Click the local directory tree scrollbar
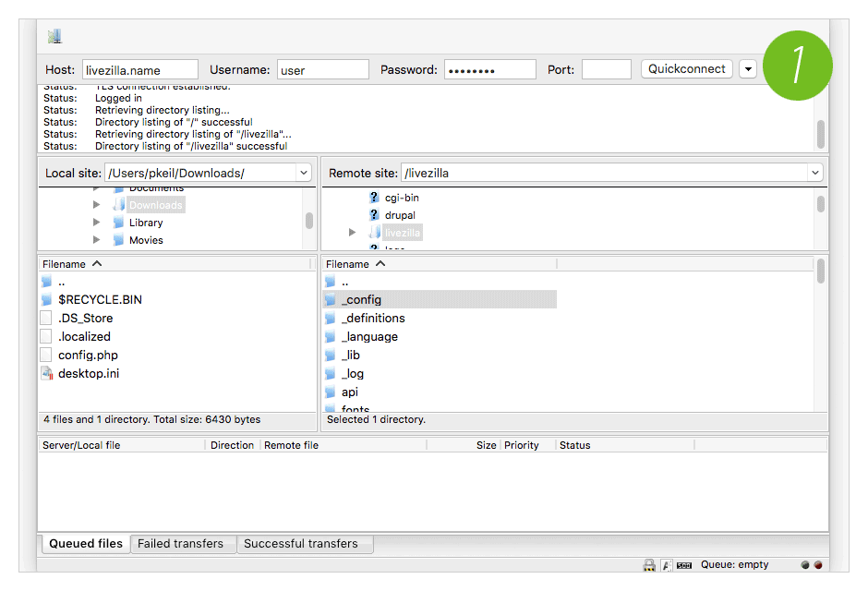 tap(309, 219)
